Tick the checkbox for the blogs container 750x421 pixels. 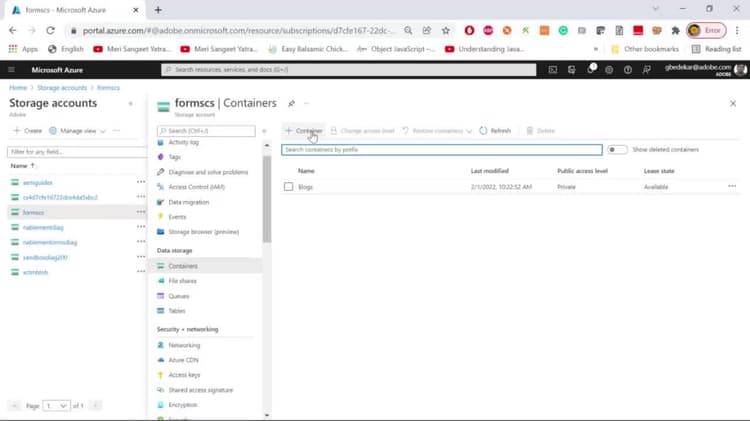(288, 187)
